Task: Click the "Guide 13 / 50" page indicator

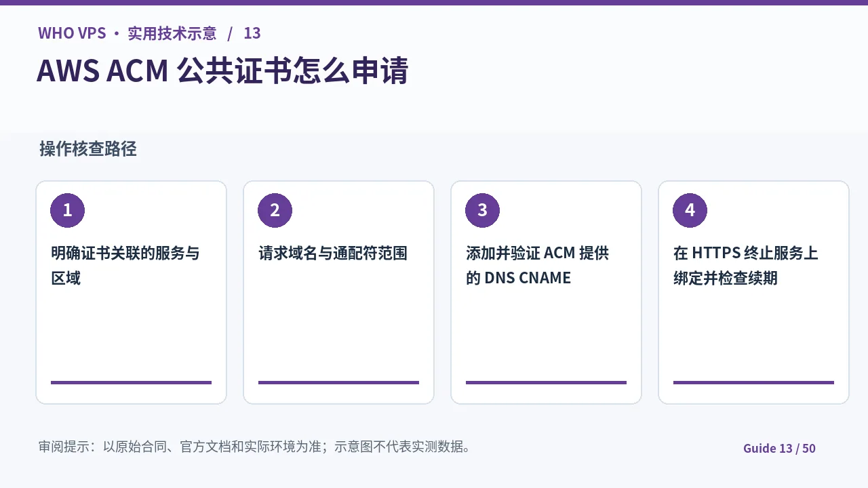Action: (779, 448)
